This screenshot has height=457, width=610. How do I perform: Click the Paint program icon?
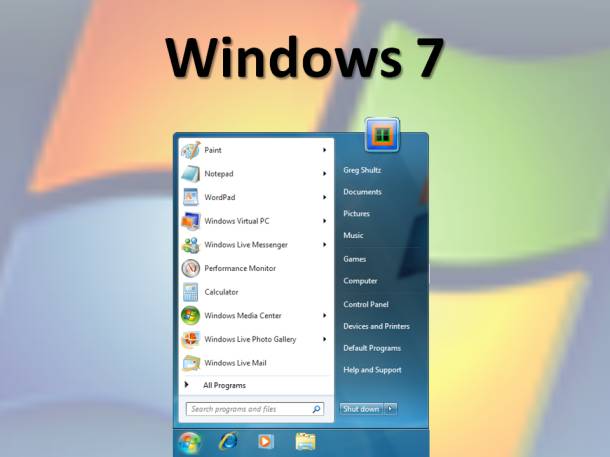pyautogui.click(x=190, y=150)
